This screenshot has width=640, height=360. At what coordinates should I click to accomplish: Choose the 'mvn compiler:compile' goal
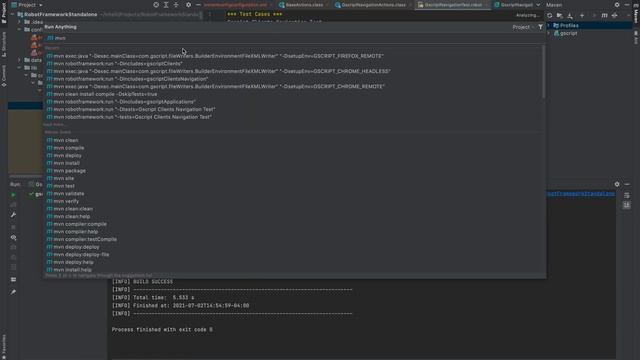(77, 224)
